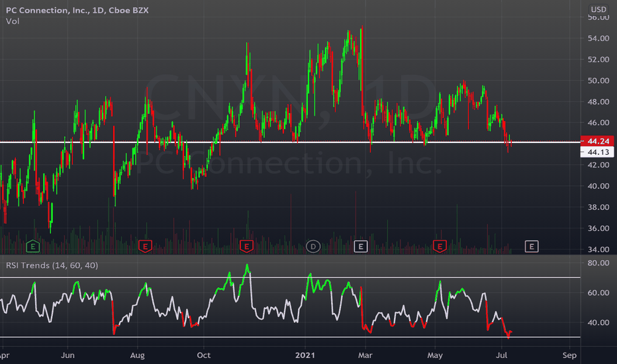Select the white horizontal line at 44.24
The height and width of the screenshot is (364, 617).
click(x=290, y=142)
